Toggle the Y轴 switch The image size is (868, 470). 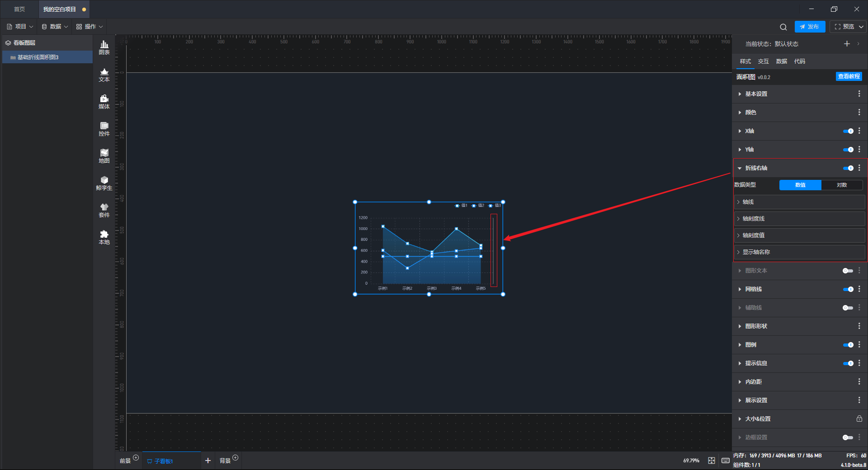point(848,150)
